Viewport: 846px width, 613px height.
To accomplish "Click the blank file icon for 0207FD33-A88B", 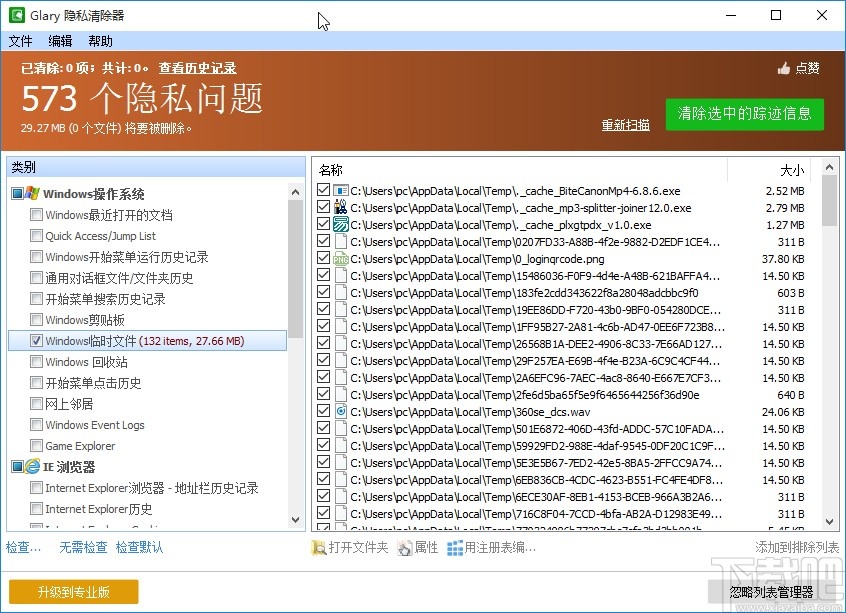I will click(x=340, y=242).
